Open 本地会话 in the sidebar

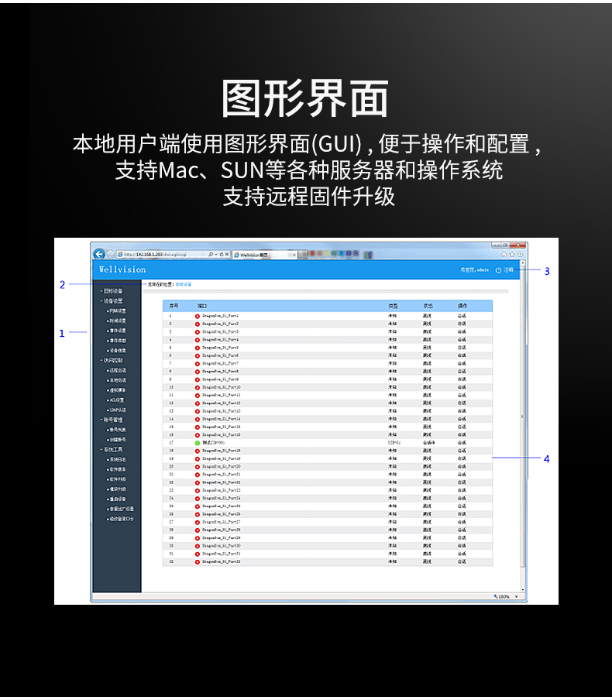pos(118,380)
